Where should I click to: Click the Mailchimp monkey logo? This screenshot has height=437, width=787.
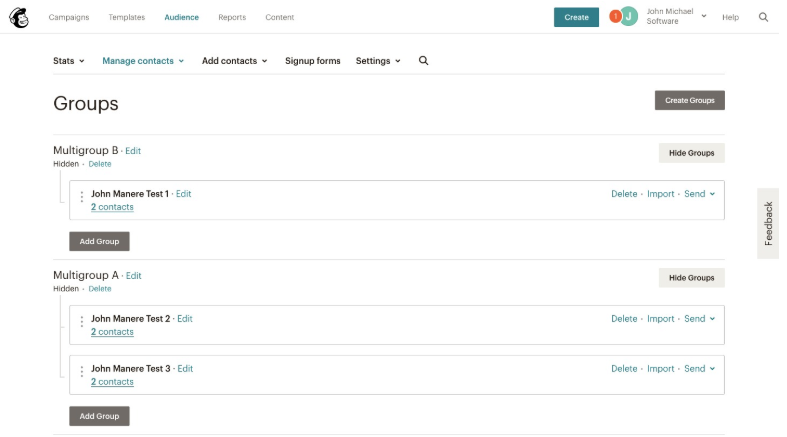(19, 18)
